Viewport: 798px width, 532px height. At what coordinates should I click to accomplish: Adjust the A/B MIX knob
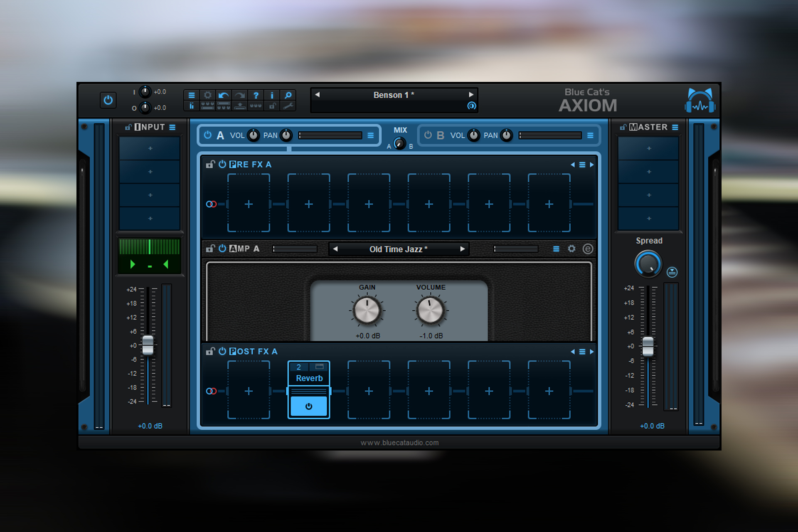[399, 143]
